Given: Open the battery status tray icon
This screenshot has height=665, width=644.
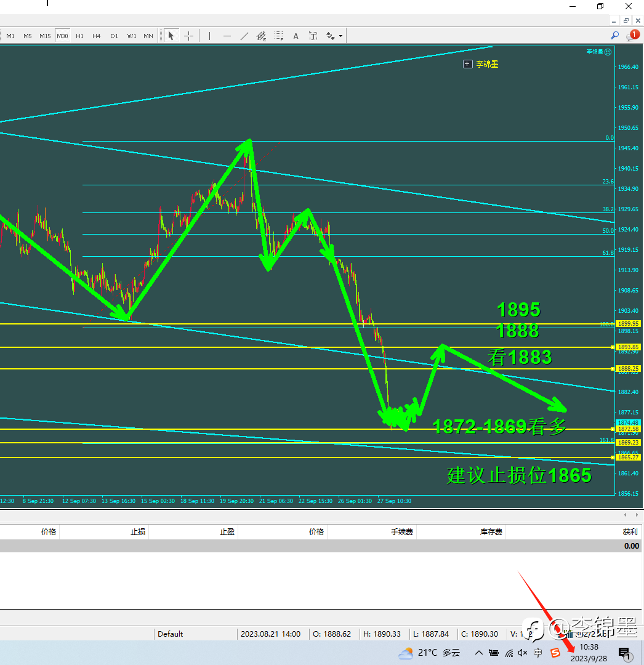Looking at the screenshot, I should [494, 653].
